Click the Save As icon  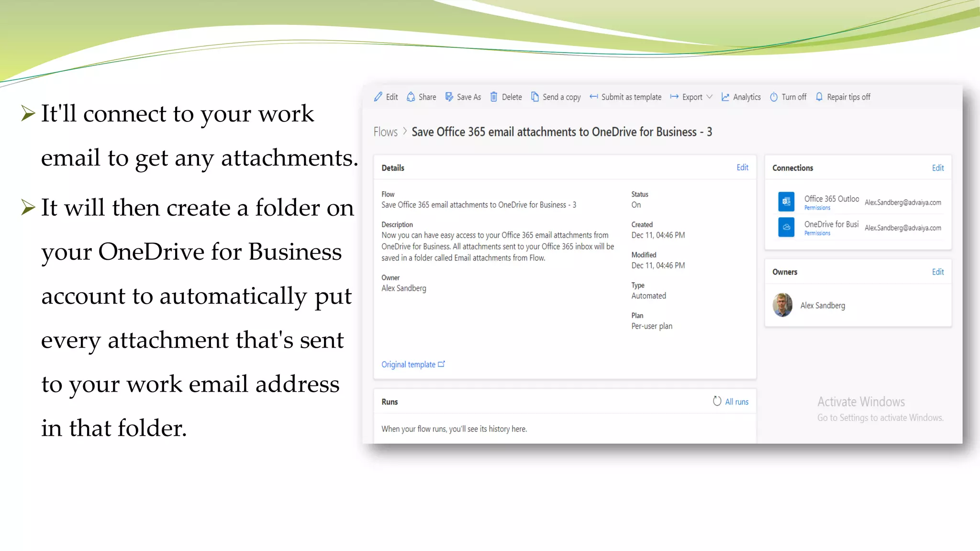pyautogui.click(x=449, y=97)
